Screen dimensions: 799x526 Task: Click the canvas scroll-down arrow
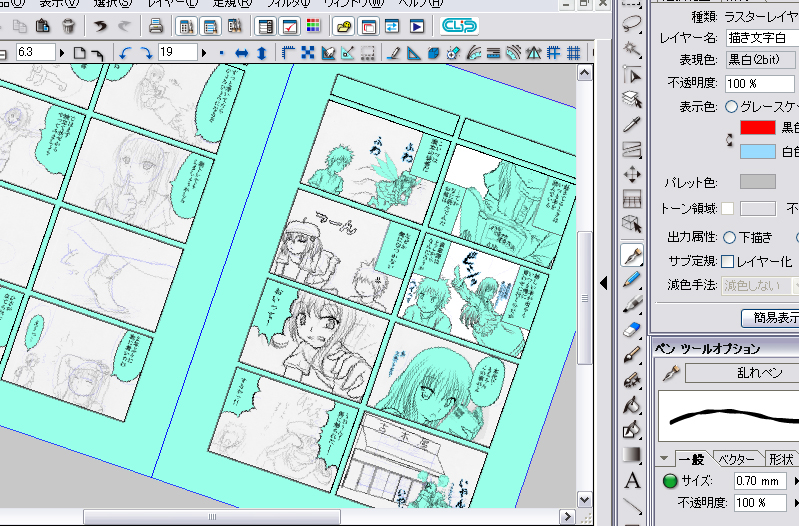584,499
